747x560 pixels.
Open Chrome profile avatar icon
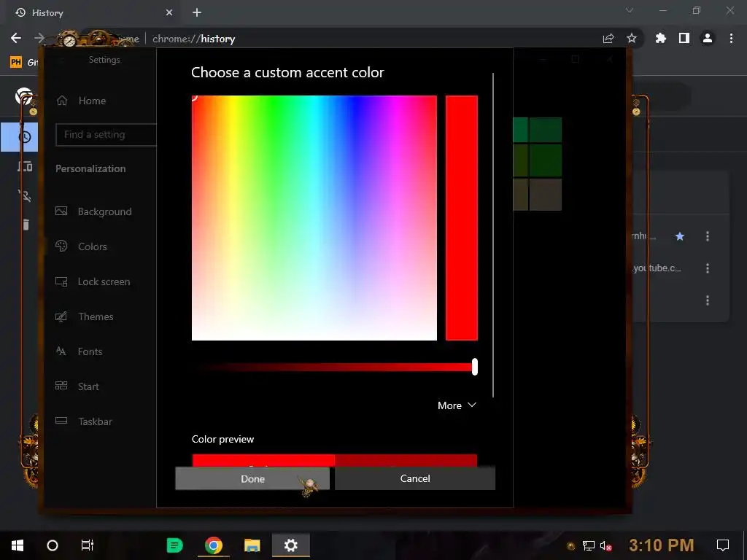708,38
